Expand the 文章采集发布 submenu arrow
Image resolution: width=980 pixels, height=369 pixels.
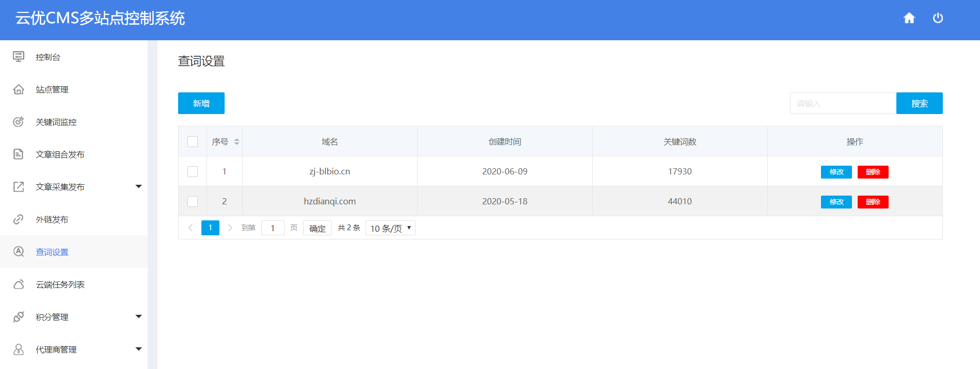[x=138, y=186]
